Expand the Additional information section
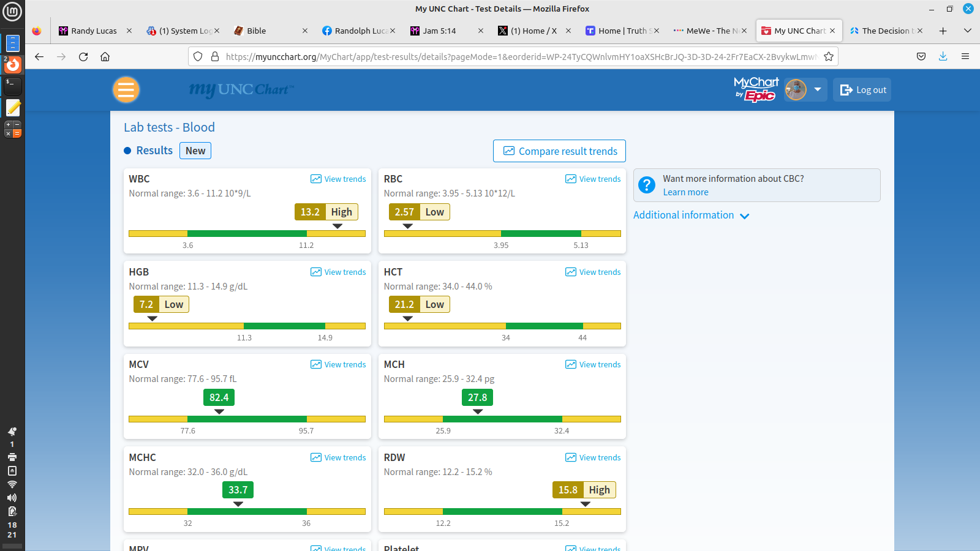Viewport: 980px width, 551px height. coord(691,216)
